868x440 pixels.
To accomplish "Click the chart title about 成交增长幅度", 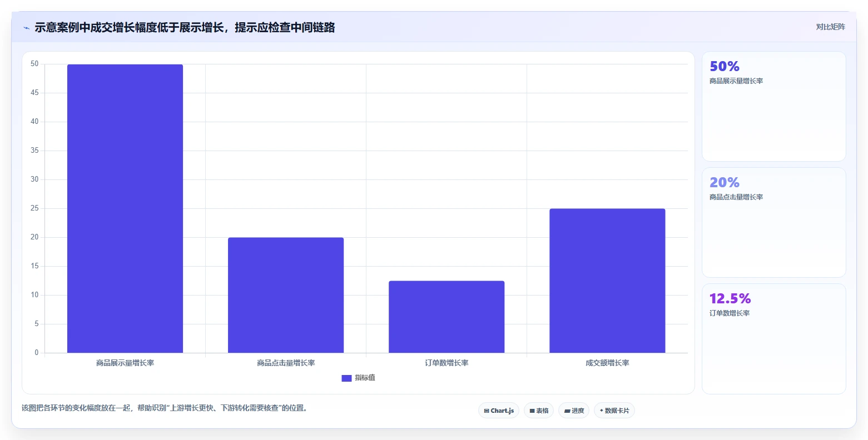I will (185, 27).
